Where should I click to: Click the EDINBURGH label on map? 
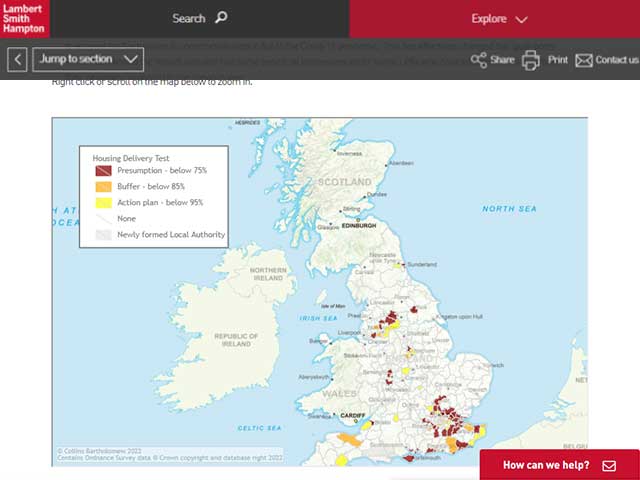[359, 226]
